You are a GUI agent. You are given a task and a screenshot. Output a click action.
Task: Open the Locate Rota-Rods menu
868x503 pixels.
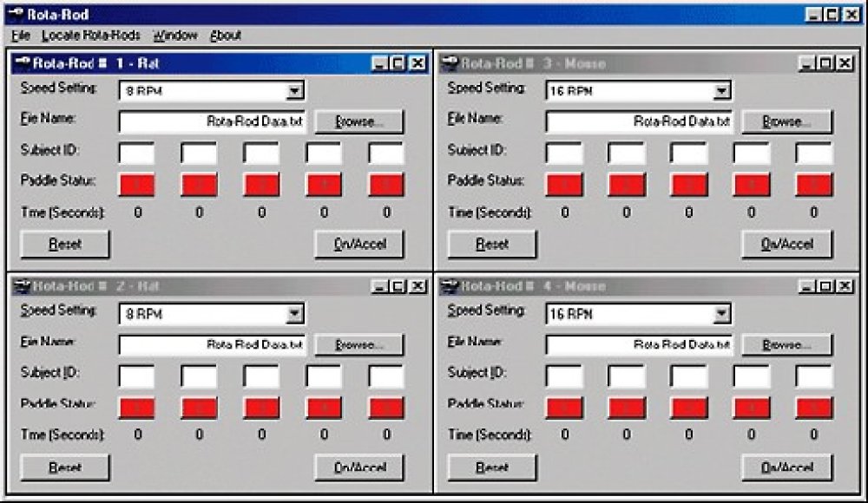[91, 36]
